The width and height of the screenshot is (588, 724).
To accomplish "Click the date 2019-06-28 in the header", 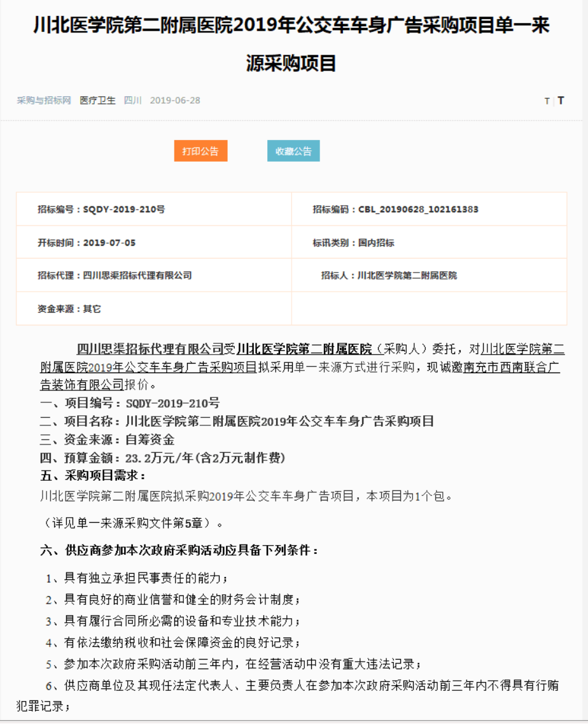I will pyautogui.click(x=175, y=100).
